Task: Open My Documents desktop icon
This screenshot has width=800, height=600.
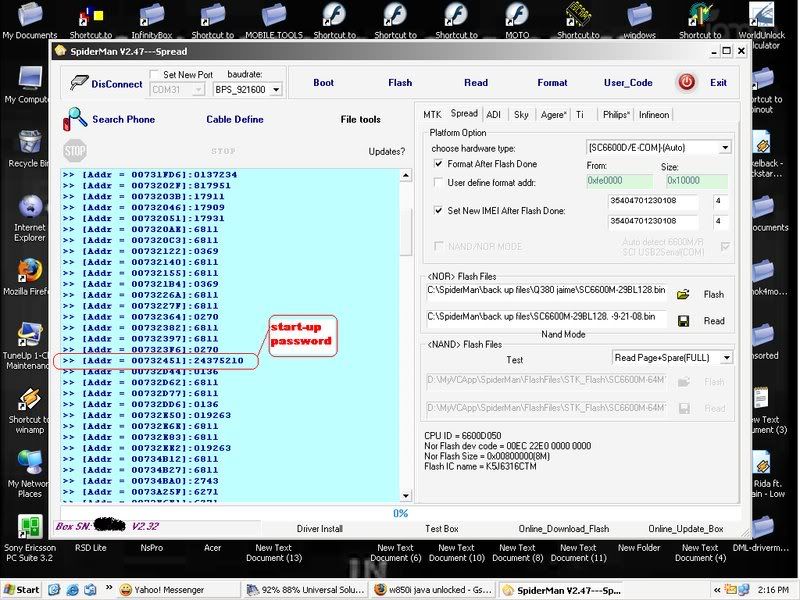Action: [x=30, y=20]
